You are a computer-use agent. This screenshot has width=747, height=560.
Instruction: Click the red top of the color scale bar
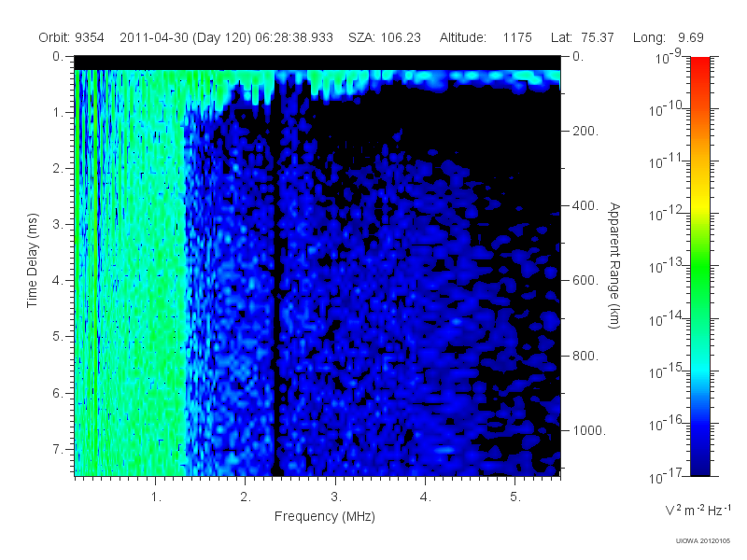click(700, 64)
